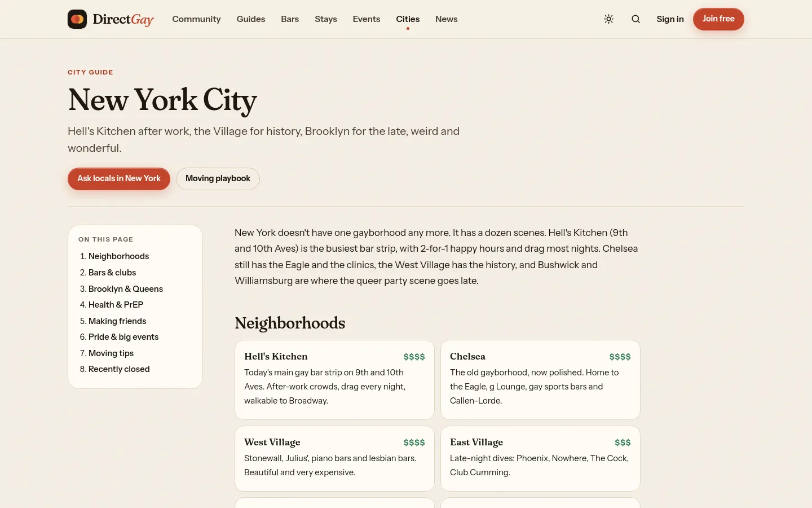Open the Moving playbook button
Viewport: 812px width, 508px height.
tap(218, 179)
